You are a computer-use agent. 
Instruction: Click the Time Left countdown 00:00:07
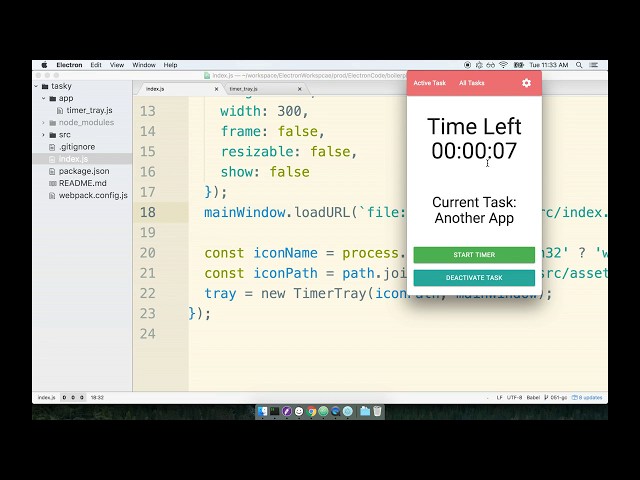tap(474, 151)
